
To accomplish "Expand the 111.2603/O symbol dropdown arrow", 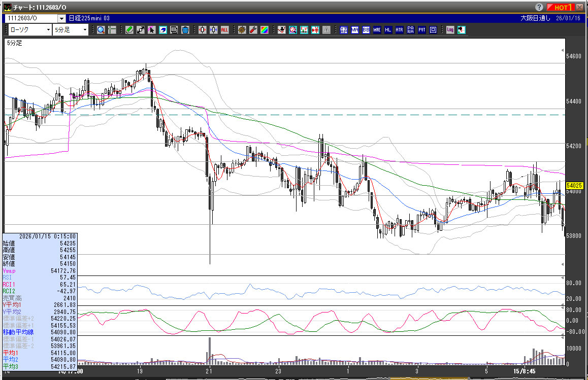I will point(61,18).
